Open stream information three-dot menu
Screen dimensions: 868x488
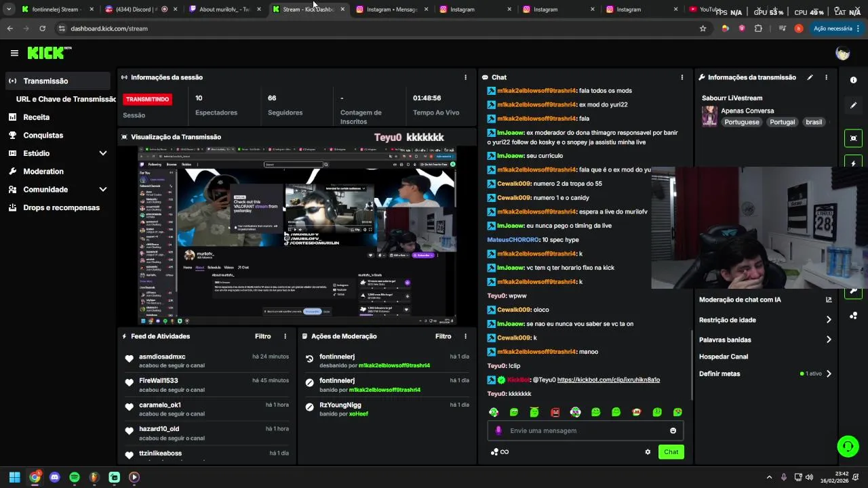(826, 77)
